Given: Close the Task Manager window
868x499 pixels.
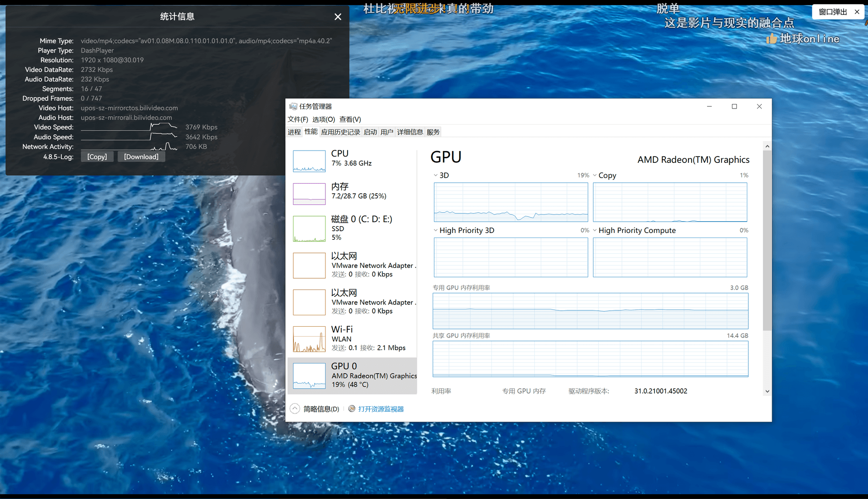Looking at the screenshot, I should pos(759,106).
